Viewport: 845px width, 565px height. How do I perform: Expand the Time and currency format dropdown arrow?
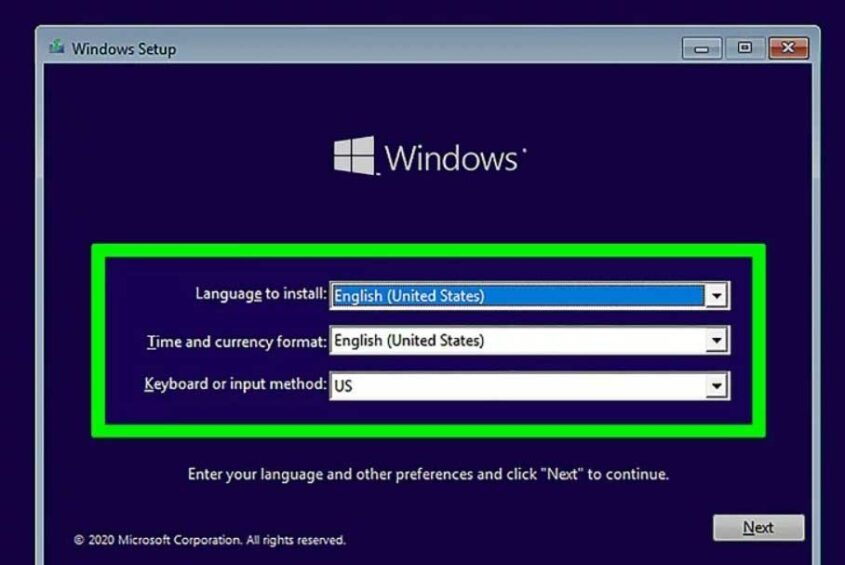tap(716, 340)
